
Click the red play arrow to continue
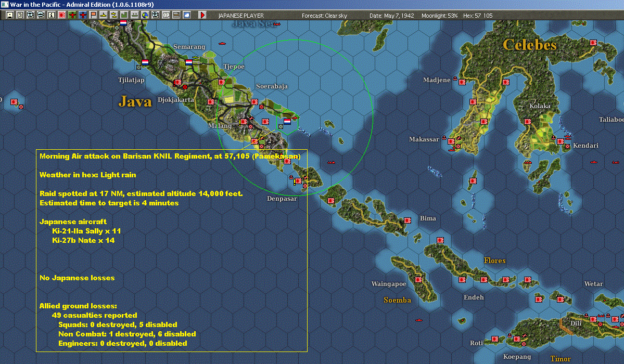point(202,15)
